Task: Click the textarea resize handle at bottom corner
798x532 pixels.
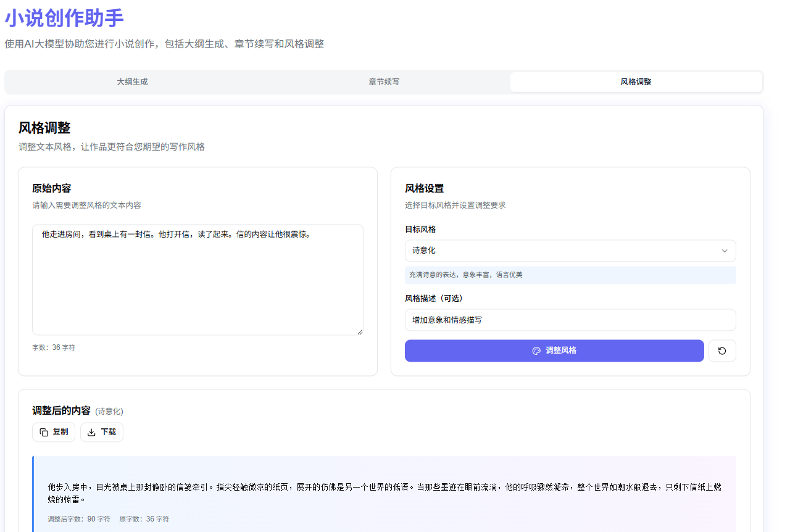Action: click(x=360, y=332)
